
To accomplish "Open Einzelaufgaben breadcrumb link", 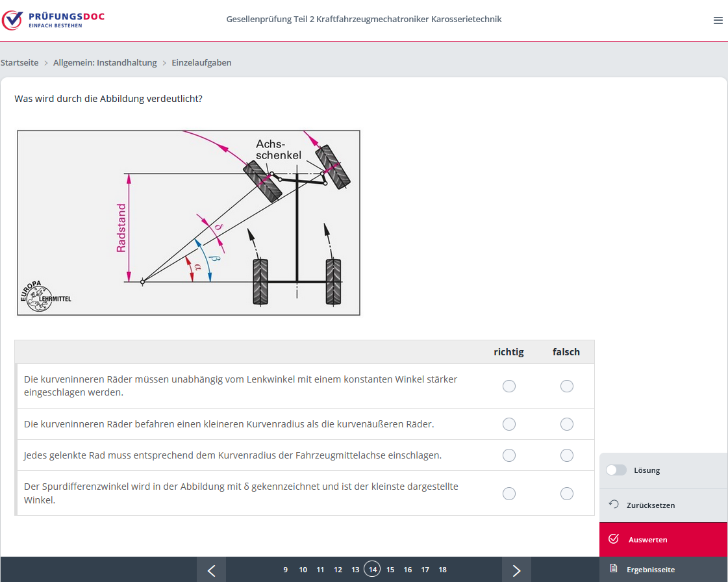I will click(201, 63).
